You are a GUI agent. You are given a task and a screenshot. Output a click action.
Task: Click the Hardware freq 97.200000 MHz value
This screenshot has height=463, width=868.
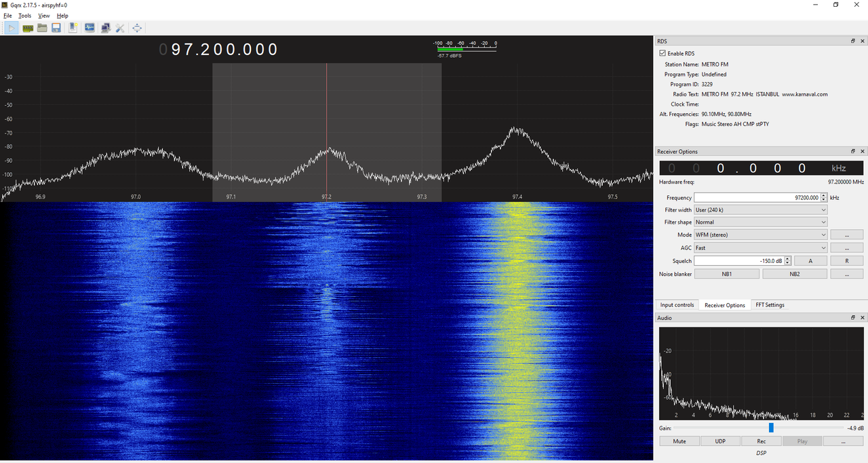(846, 182)
